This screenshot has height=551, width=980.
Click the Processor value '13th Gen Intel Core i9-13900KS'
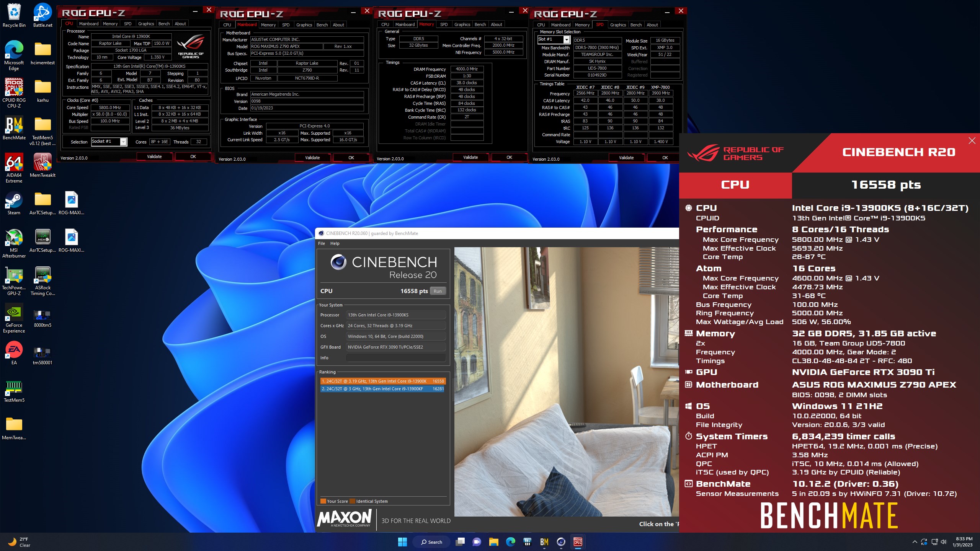pos(396,315)
